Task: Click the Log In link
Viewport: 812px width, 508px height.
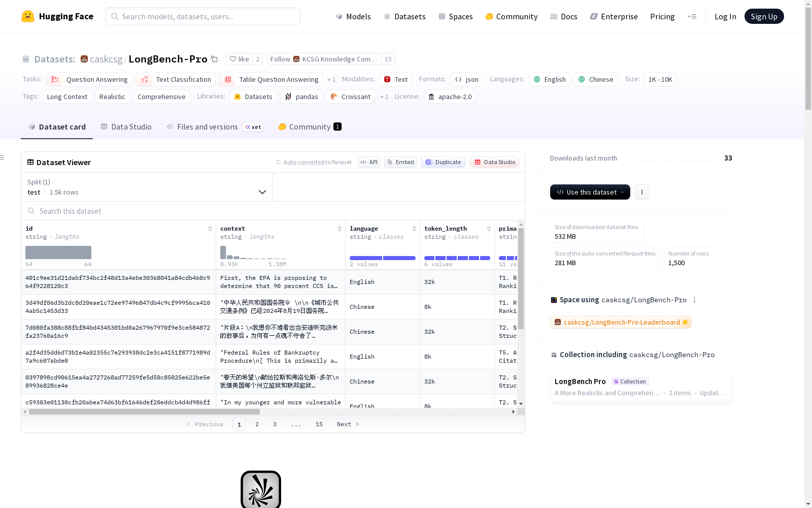Action: 725,16
